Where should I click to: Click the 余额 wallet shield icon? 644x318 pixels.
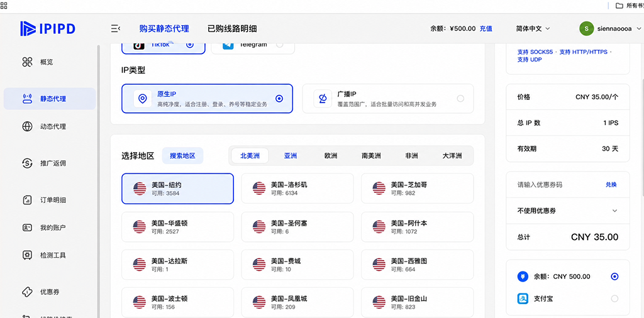[x=523, y=277]
